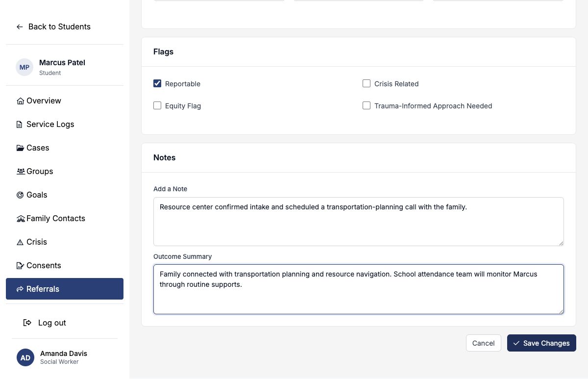Check the Equity Flag box
The image size is (588, 379).
coord(157,105)
